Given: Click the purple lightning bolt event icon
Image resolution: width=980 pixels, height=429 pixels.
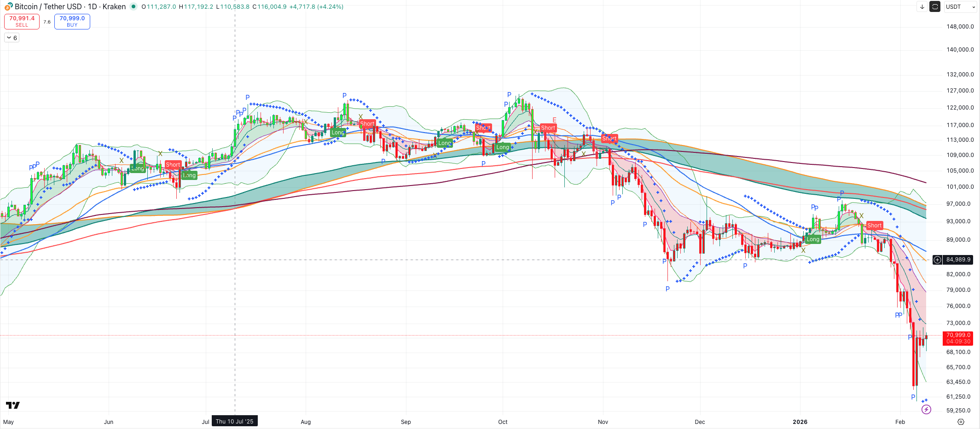Looking at the screenshot, I should 926,409.
